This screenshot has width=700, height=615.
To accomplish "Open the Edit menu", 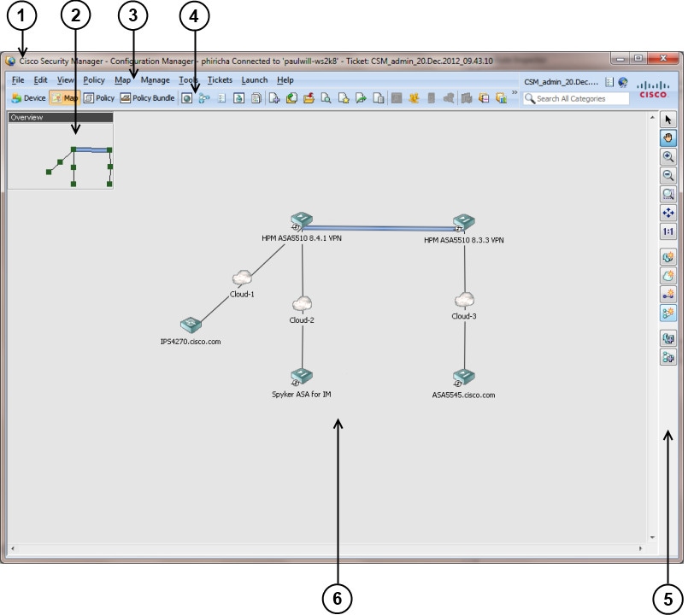I will [x=40, y=80].
